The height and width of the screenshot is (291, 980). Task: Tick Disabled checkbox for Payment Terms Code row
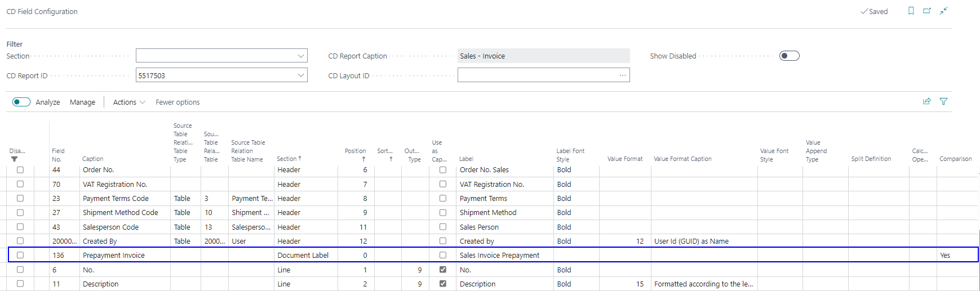(x=20, y=198)
